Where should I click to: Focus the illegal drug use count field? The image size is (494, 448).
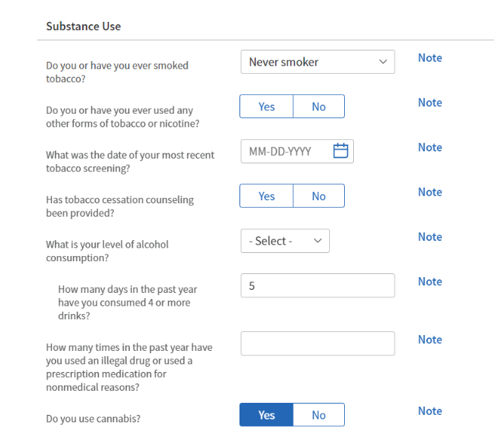(317, 343)
